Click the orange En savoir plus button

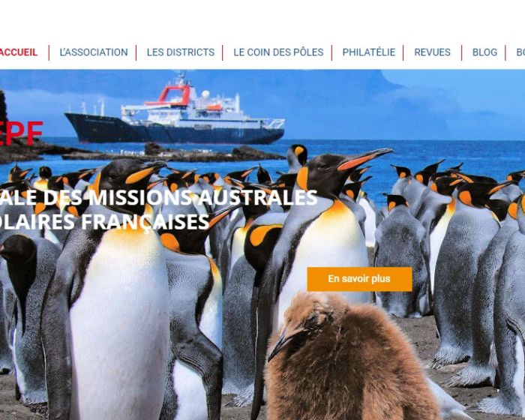359,279
